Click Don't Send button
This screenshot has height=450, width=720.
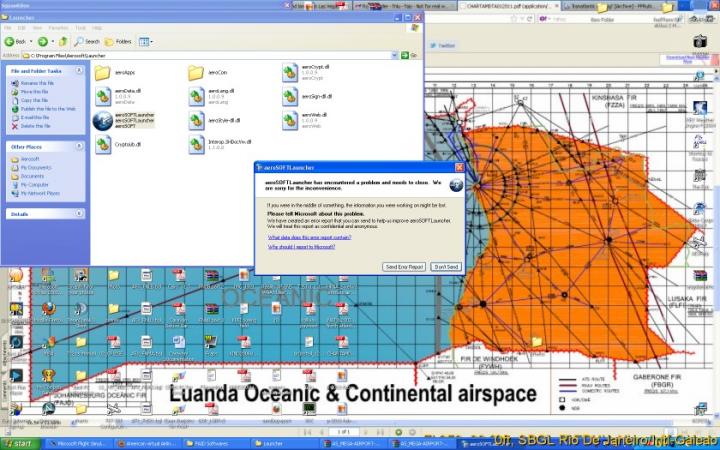(x=446, y=267)
